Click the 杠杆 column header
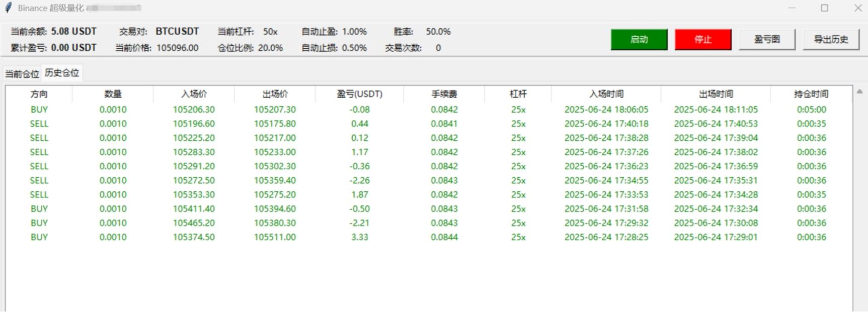The width and height of the screenshot is (868, 312). [518, 94]
